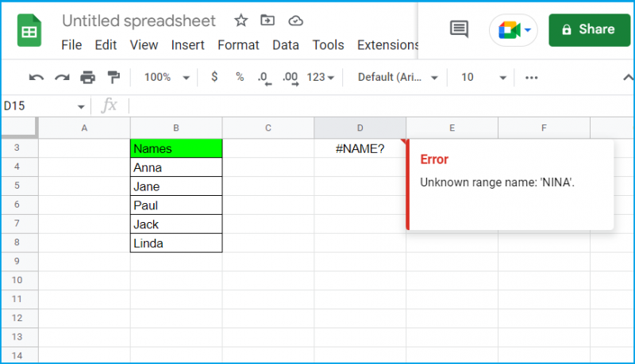635x364 pixels.
Task: Select the green Names header cell
Action: [176, 148]
